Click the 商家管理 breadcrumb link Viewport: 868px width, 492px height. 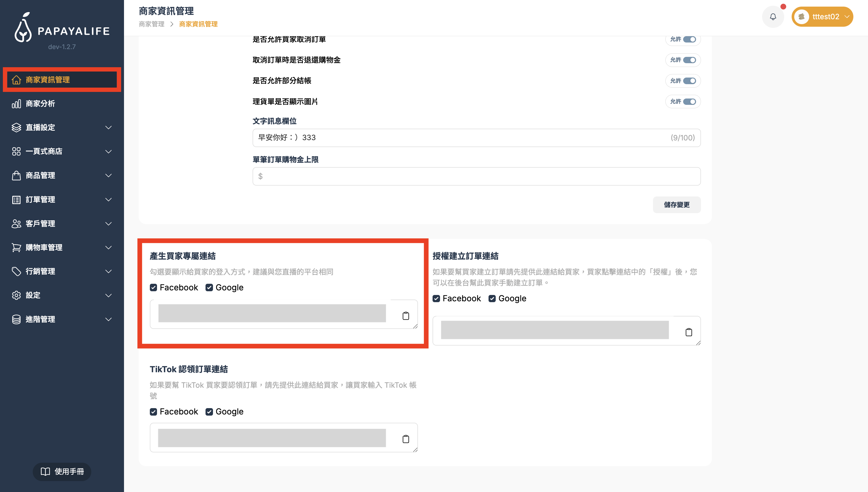click(152, 24)
